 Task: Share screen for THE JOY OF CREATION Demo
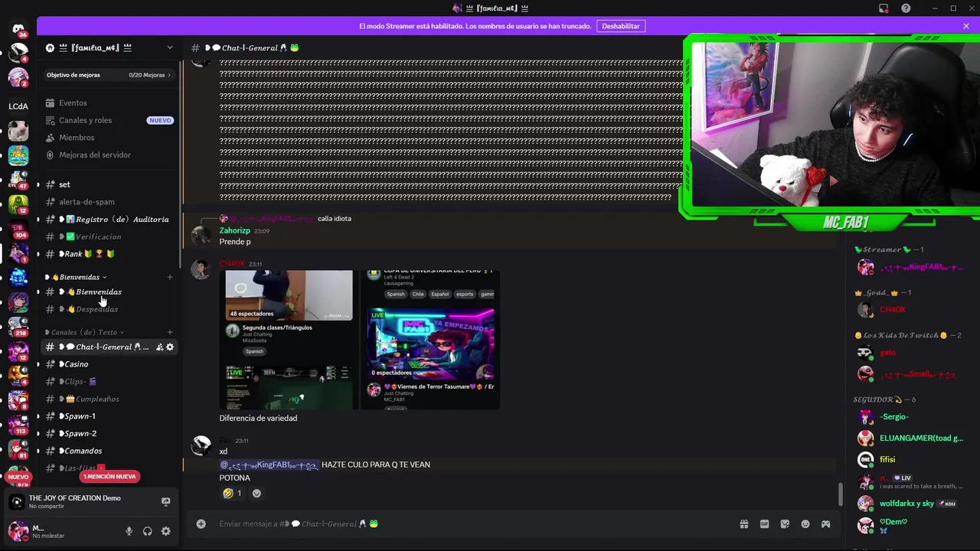pyautogui.click(x=165, y=502)
